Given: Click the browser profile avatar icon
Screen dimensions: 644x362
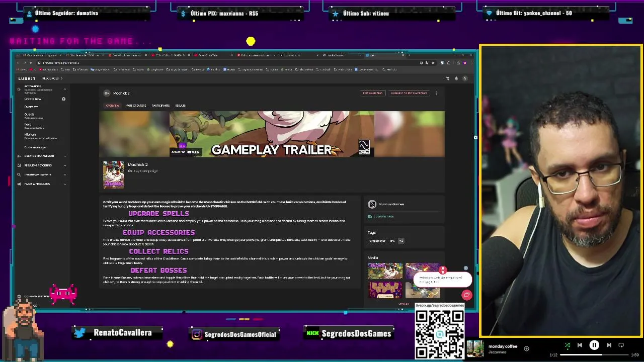Looking at the screenshot, I should [x=465, y=63].
